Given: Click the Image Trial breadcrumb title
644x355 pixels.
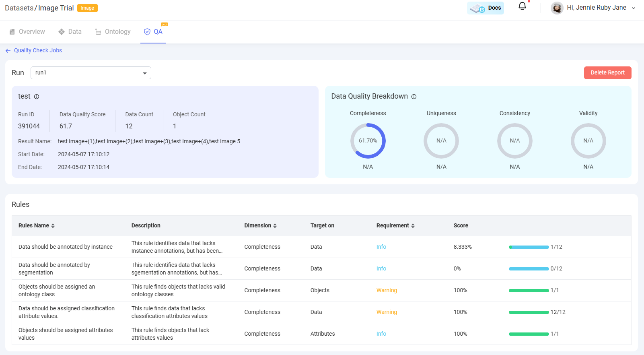Looking at the screenshot, I should click(x=56, y=8).
